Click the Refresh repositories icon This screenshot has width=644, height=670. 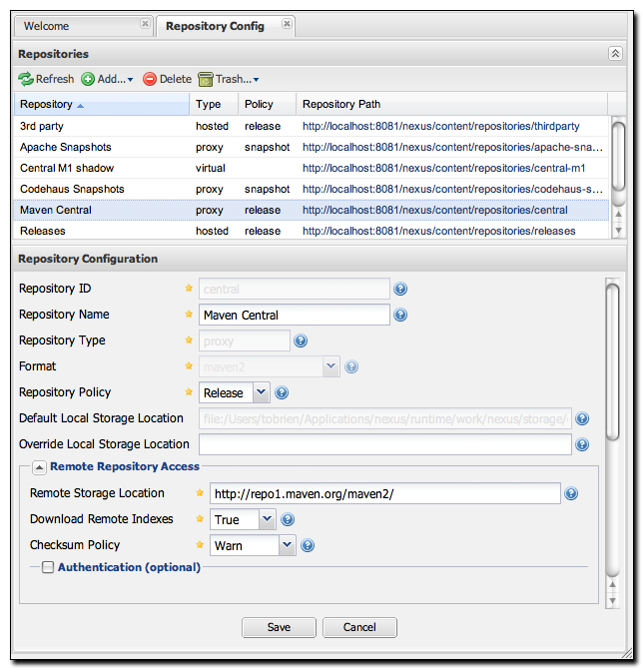click(x=27, y=79)
